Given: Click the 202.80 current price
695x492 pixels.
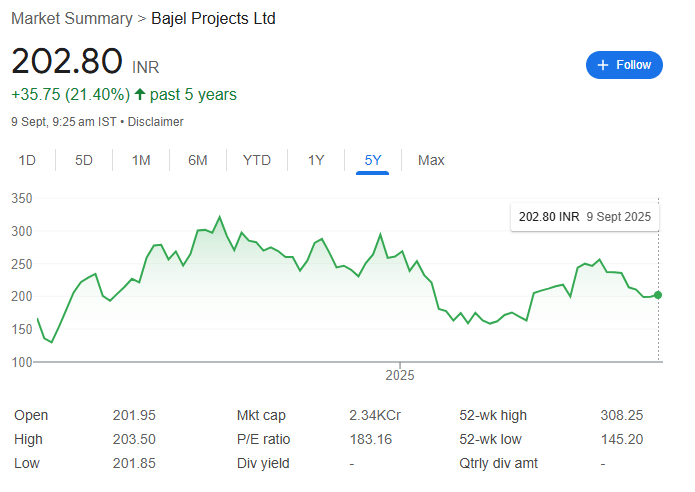Looking at the screenshot, I should [x=67, y=61].
